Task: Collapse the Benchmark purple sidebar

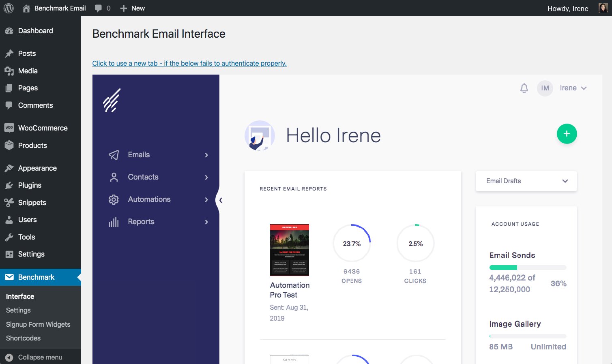Action: click(x=220, y=200)
